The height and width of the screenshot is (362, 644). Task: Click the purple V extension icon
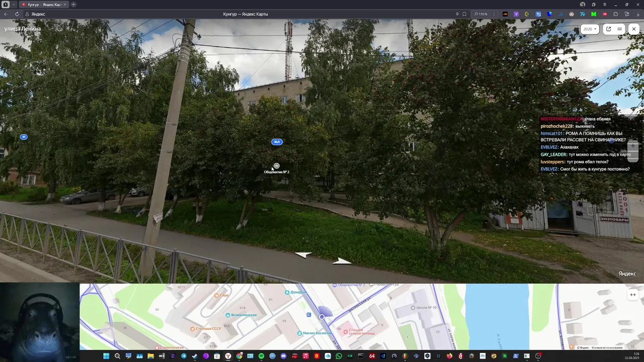point(516,14)
